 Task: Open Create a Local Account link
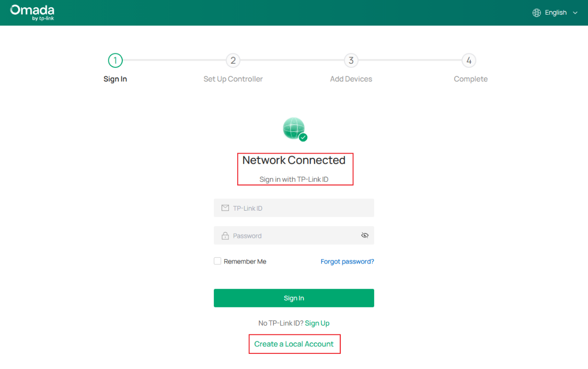[294, 344]
